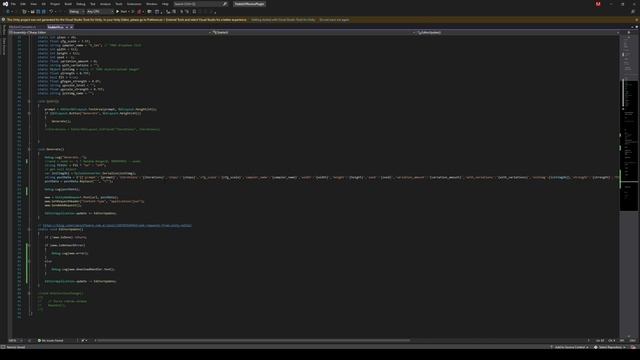Collapse the if isNetworkError block

click(29, 245)
